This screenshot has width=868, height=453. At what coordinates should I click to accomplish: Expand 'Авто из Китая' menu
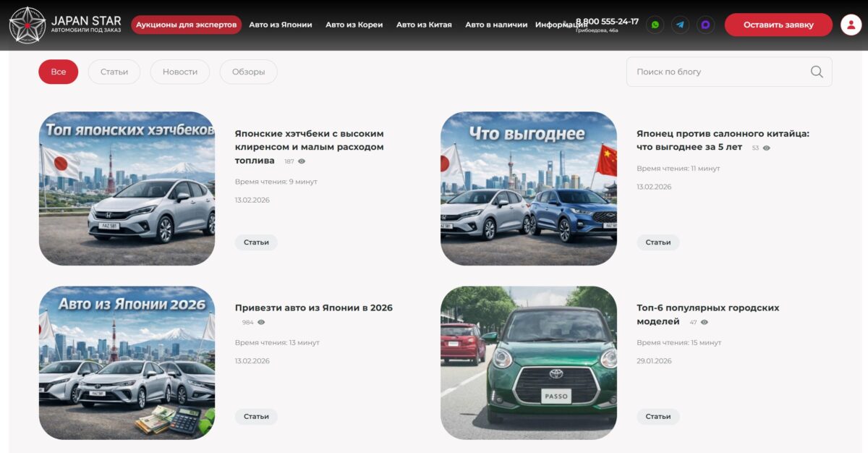424,25
